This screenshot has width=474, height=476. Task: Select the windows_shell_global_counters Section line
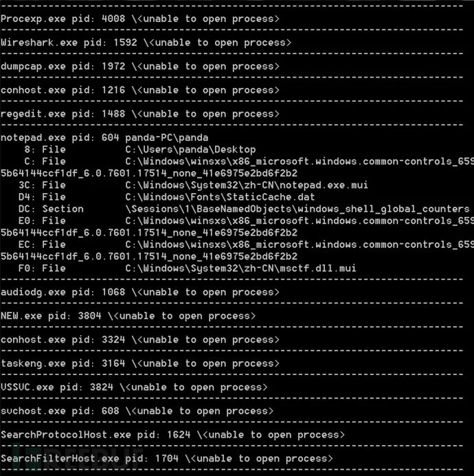(x=244, y=209)
